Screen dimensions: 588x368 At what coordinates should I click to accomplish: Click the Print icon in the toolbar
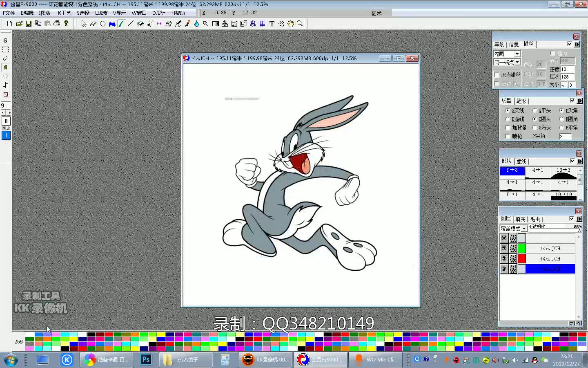pos(57,24)
